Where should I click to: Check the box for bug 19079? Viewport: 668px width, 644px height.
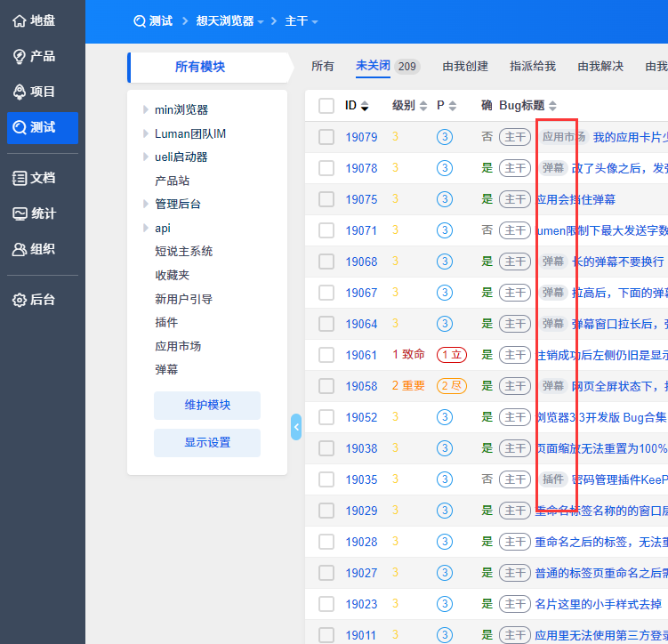coord(326,137)
